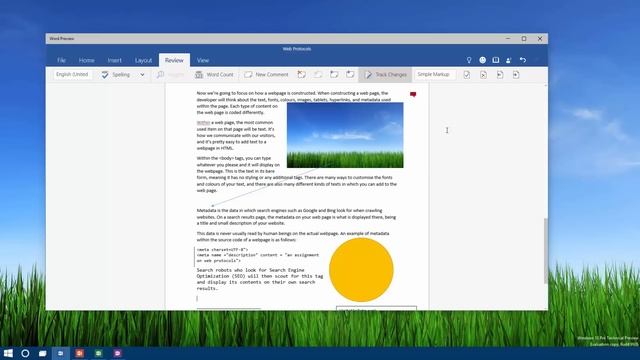Image resolution: width=640 pixels, height=360 pixels.
Task: Open the Windows Start menu
Action: [x=8, y=353]
